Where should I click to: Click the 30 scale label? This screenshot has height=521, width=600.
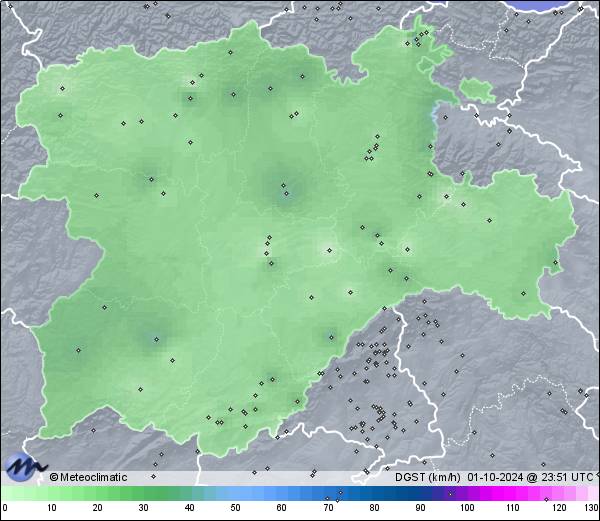pos(143,508)
